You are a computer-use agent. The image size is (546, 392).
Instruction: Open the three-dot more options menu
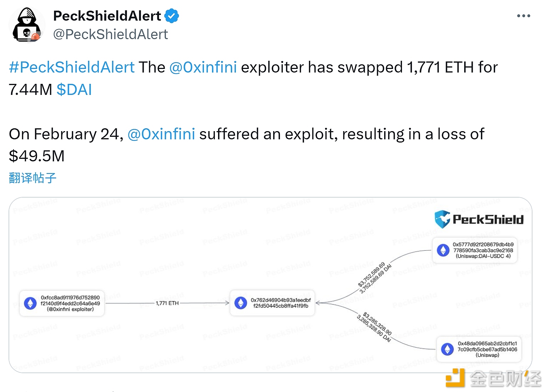click(523, 16)
